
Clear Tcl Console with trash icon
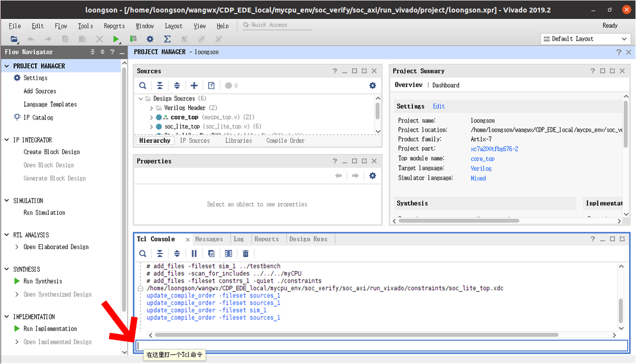coord(246,254)
